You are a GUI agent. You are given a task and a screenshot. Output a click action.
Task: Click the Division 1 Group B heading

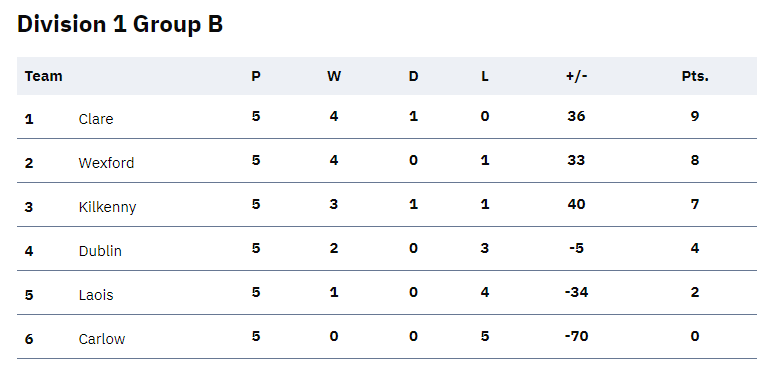coord(120,24)
